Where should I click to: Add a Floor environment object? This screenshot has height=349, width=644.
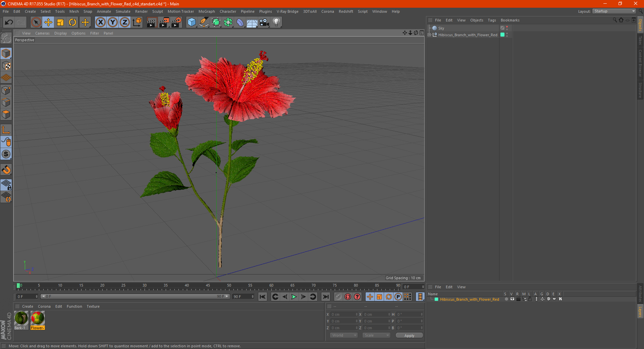[x=252, y=22]
